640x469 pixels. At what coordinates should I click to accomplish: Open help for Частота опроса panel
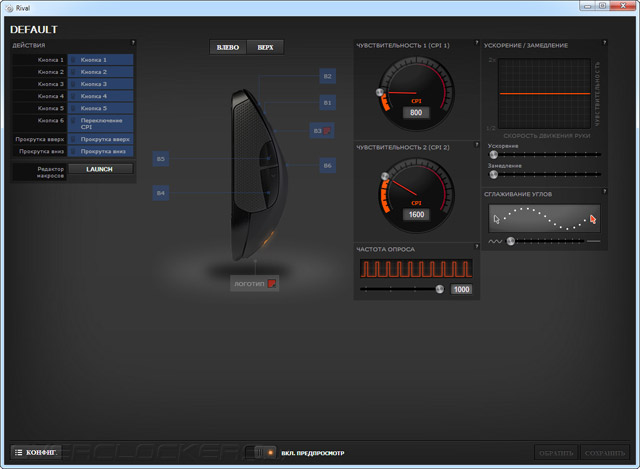476,246
